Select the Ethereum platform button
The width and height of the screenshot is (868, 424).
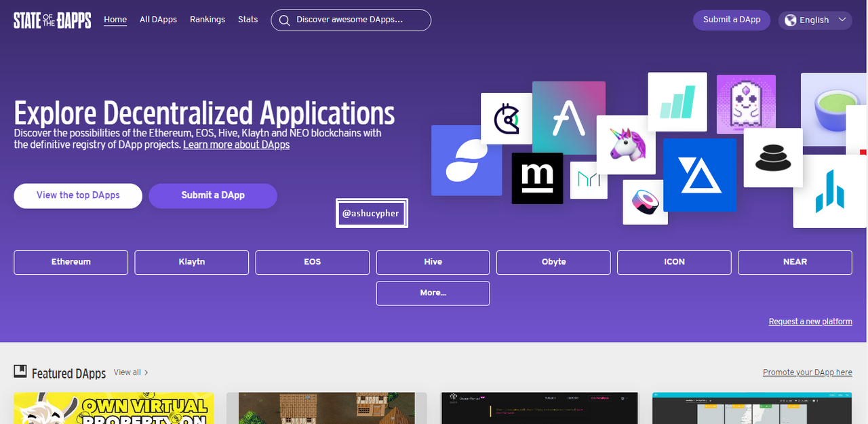click(x=71, y=262)
